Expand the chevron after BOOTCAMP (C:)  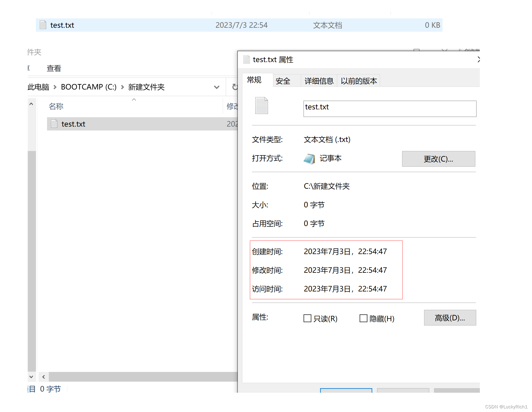(x=122, y=87)
